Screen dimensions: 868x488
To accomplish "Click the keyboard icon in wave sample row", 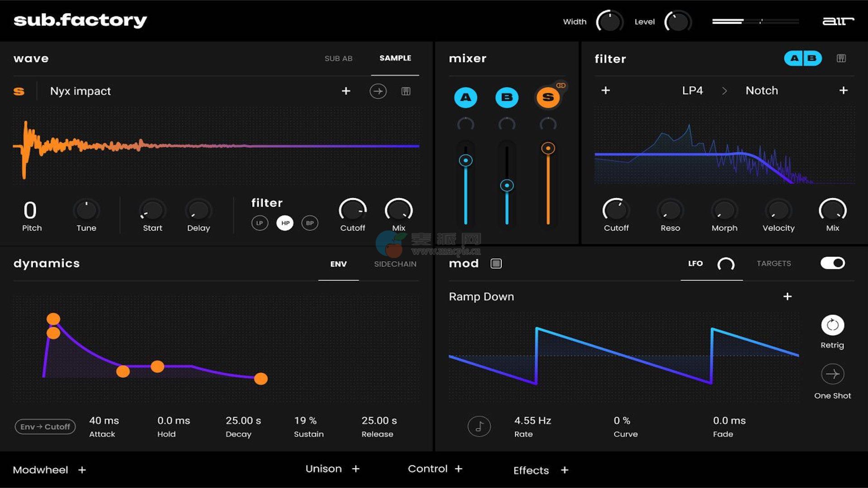I will [406, 91].
